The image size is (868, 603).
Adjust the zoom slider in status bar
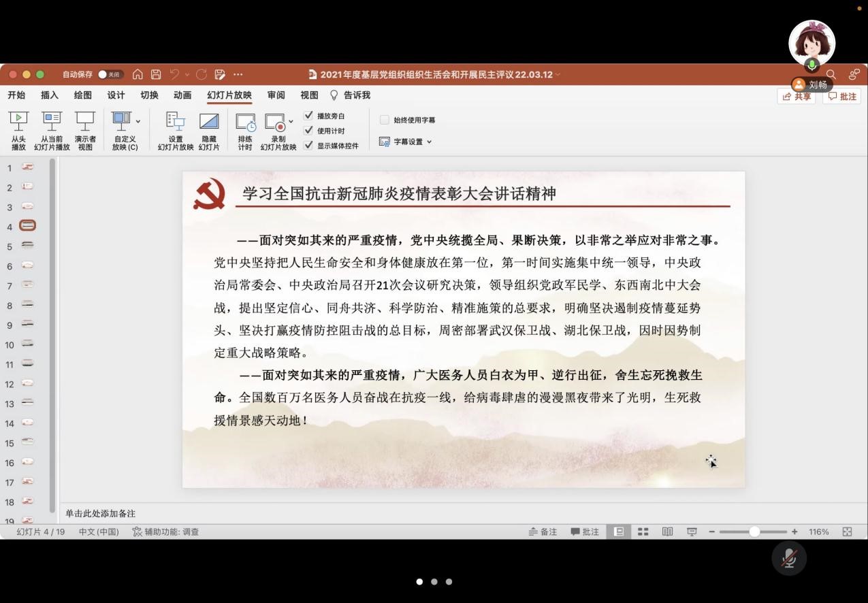[x=754, y=532]
